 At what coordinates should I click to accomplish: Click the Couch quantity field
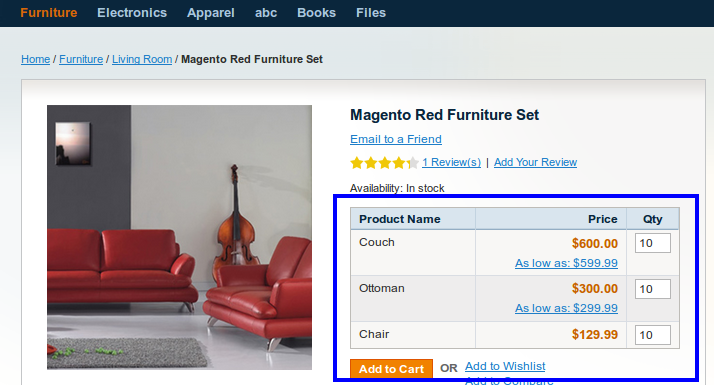[x=653, y=243]
